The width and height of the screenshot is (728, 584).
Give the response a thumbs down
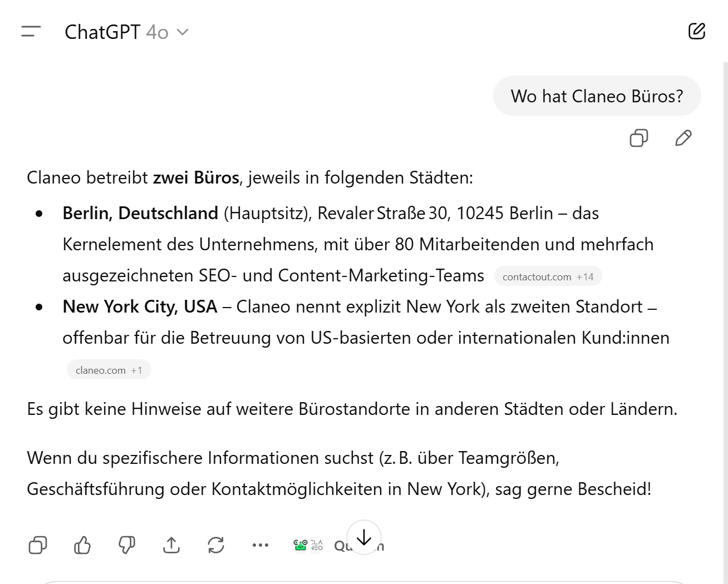click(x=127, y=546)
